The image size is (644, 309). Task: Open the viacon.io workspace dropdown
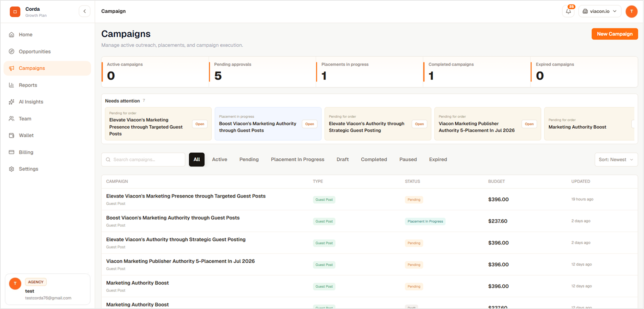(600, 11)
